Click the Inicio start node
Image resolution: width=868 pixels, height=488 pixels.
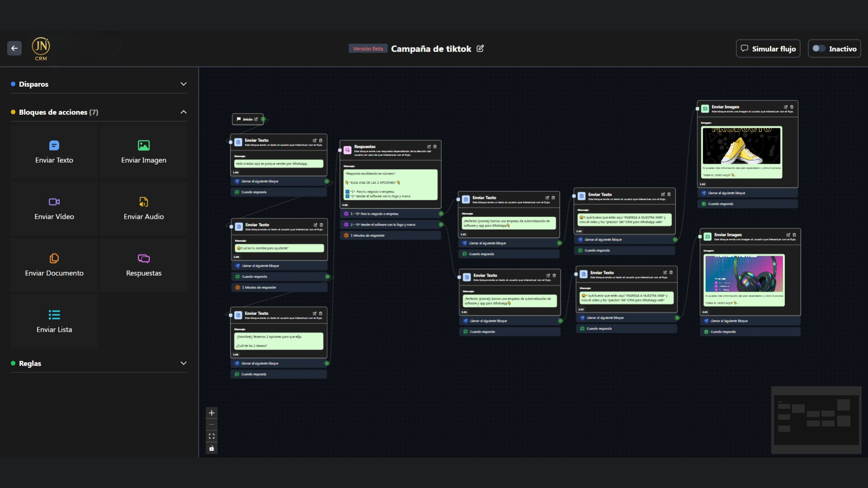pos(247,119)
